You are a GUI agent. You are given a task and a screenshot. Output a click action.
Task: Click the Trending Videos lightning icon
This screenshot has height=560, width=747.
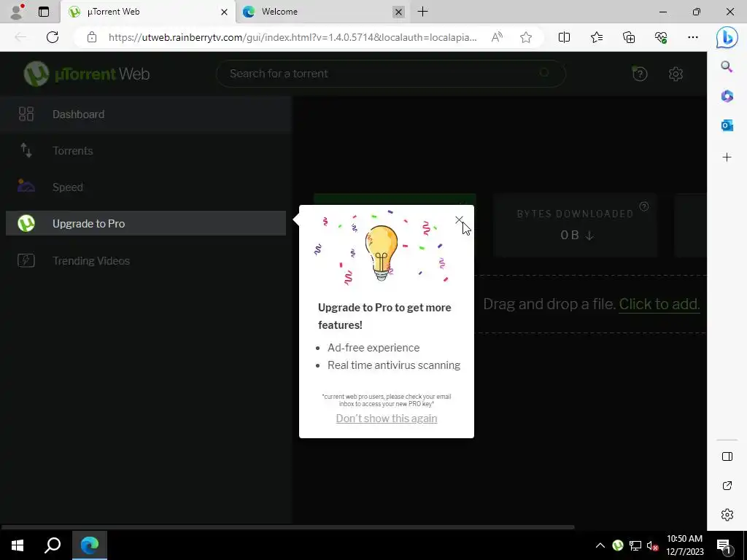point(26,260)
